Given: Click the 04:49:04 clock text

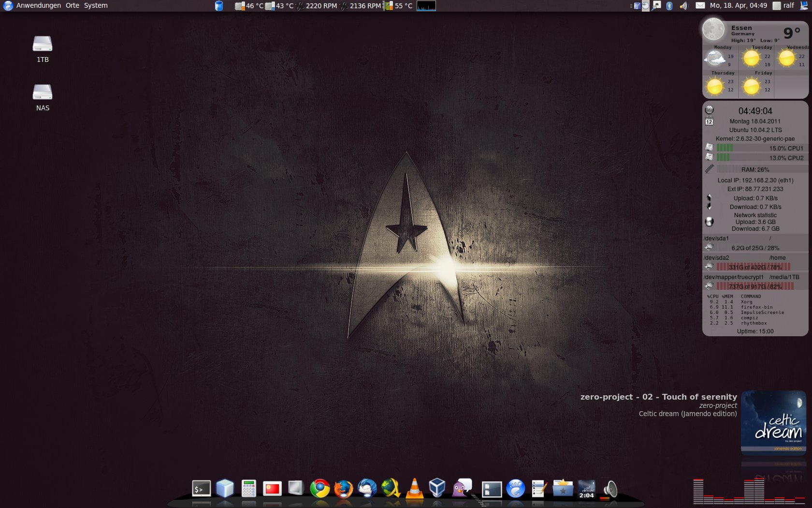Looking at the screenshot, I should pyautogui.click(x=755, y=111).
